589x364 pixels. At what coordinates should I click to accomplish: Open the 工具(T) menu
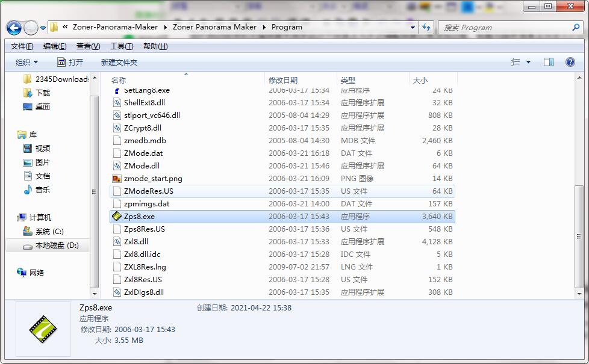coord(121,46)
